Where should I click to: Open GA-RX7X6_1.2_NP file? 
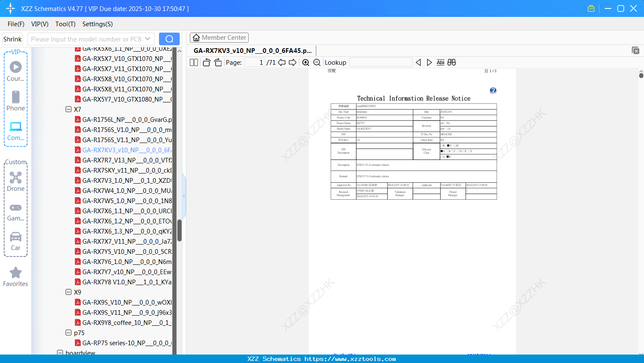point(123,221)
